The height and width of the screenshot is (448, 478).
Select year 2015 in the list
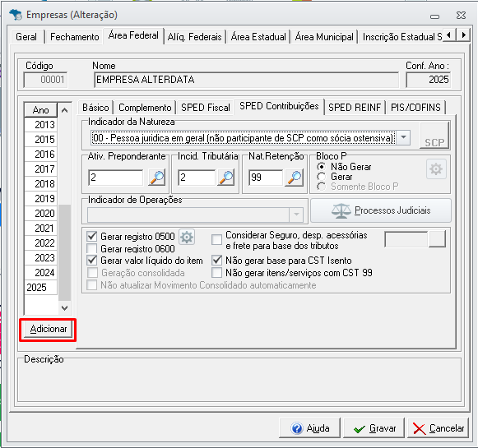pos(40,140)
